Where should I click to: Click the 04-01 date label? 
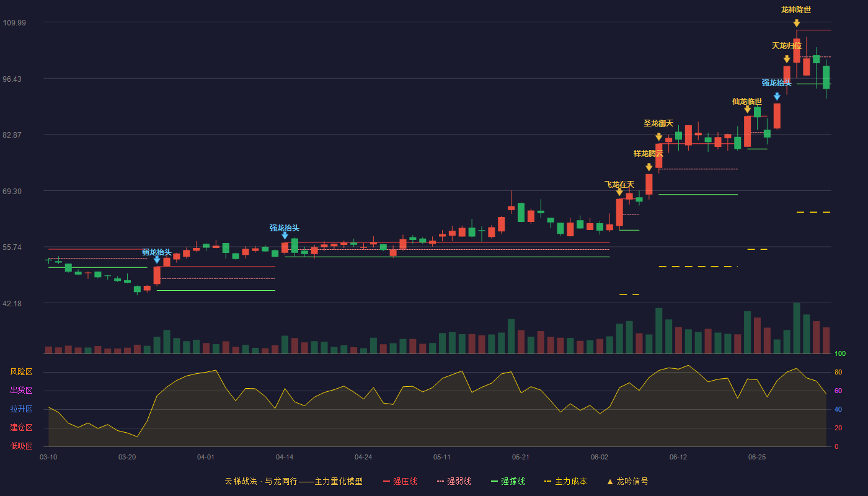point(206,457)
